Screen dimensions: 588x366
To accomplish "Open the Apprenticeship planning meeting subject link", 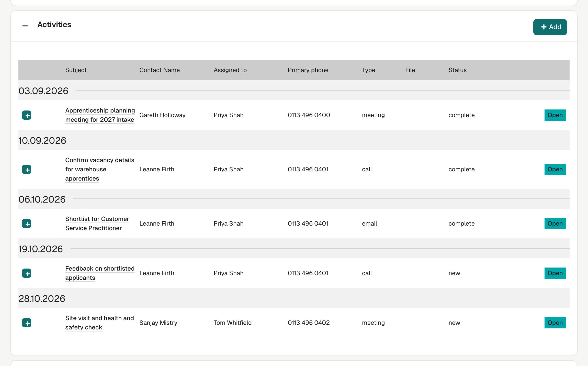I will point(100,115).
